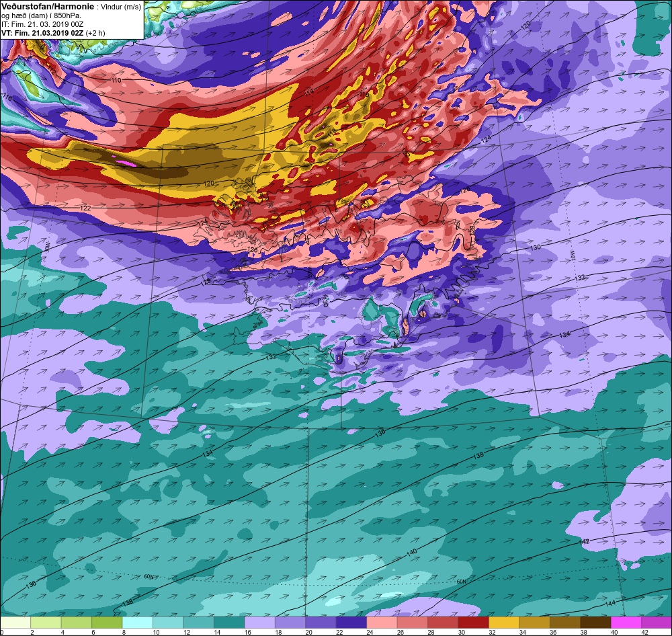This screenshot has height=636, width=672.
Task: Click the legend scale number '18'
Action: [278, 632]
